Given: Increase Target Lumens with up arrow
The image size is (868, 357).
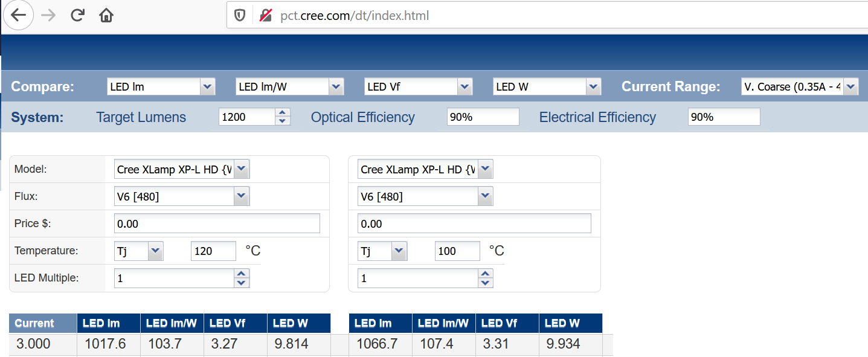Looking at the screenshot, I should pos(283,113).
